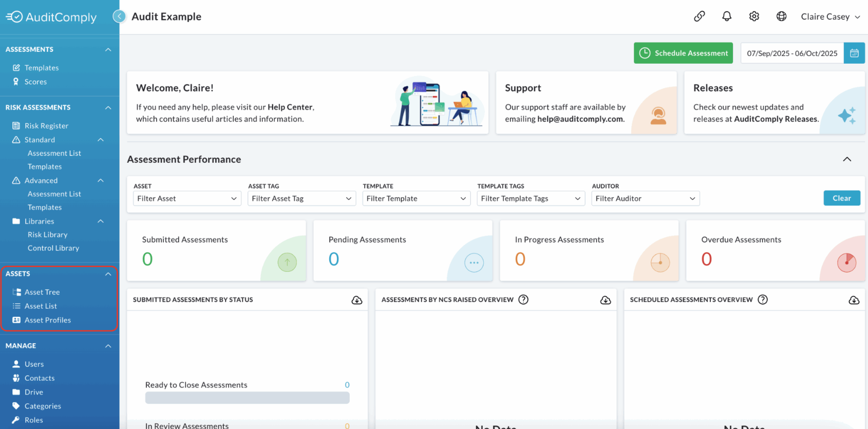Image resolution: width=868 pixels, height=429 pixels.
Task: Open Scores in the sidebar
Action: [x=35, y=82]
